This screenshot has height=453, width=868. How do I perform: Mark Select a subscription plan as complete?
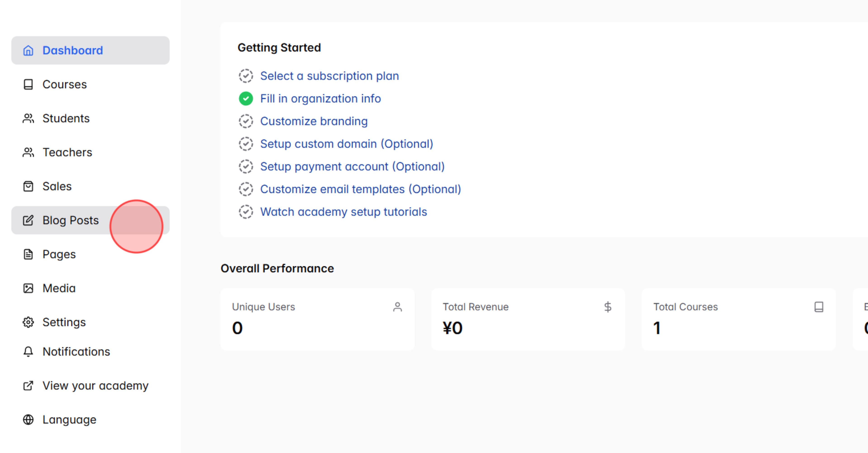246,76
